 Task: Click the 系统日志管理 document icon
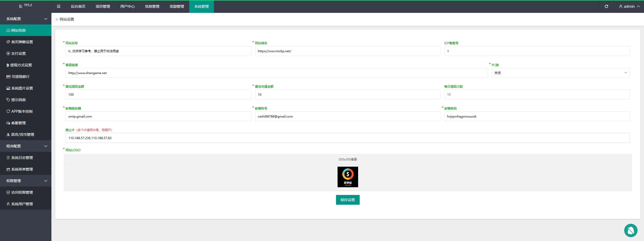coord(8,158)
